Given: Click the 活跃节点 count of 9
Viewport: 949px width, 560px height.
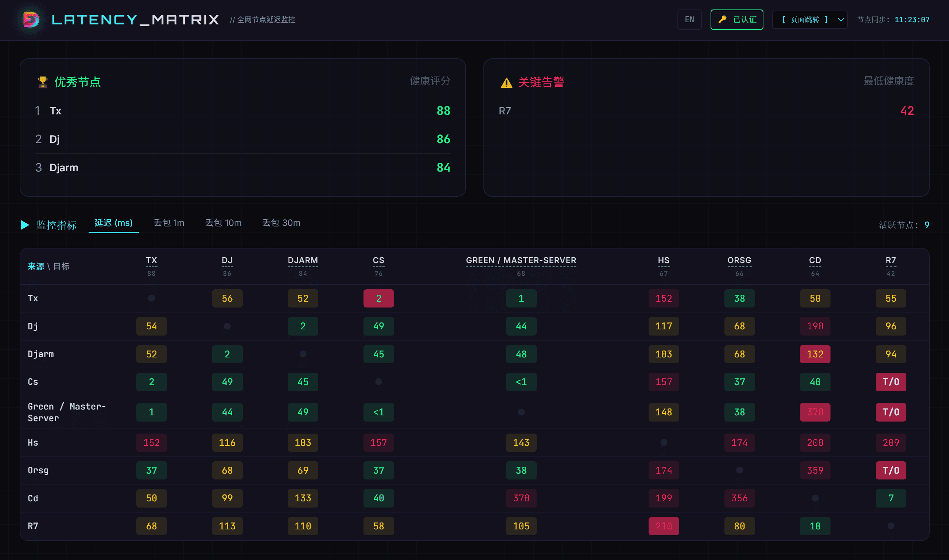Looking at the screenshot, I should [x=927, y=225].
